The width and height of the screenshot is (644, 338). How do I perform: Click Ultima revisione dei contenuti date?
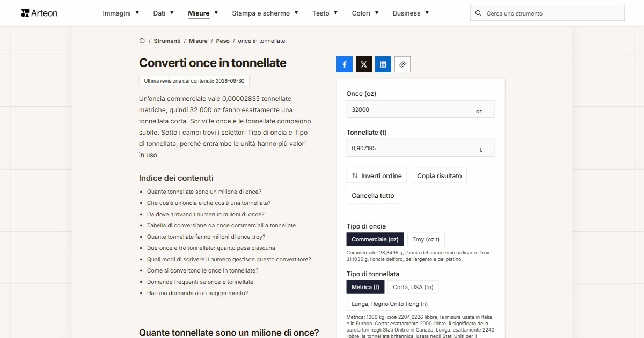click(x=194, y=81)
